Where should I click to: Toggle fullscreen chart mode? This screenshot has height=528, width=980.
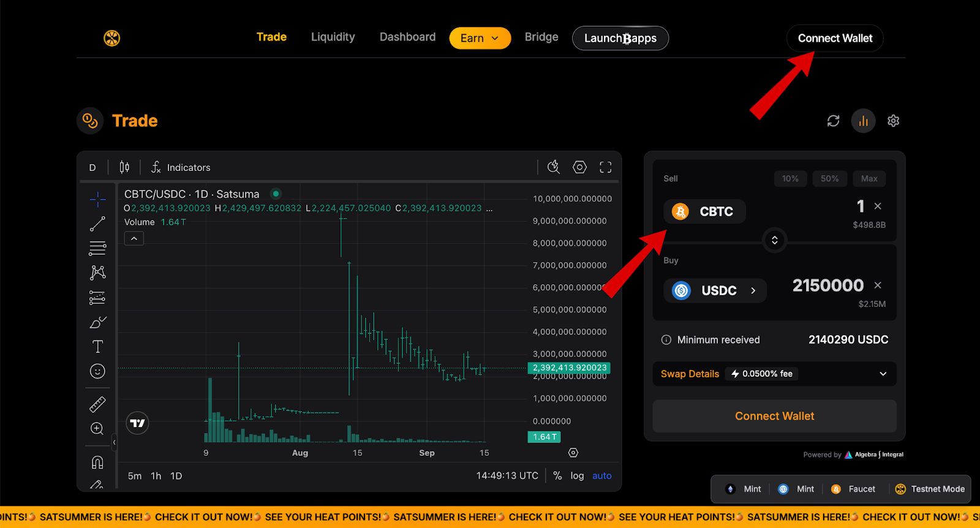coord(606,167)
